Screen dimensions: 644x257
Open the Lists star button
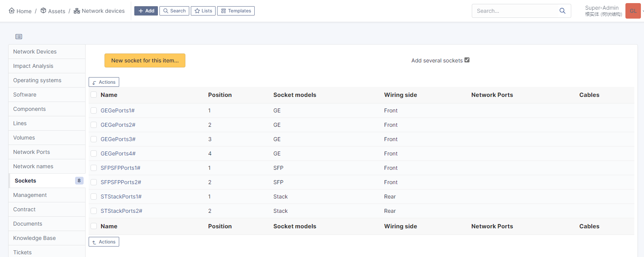tap(203, 11)
